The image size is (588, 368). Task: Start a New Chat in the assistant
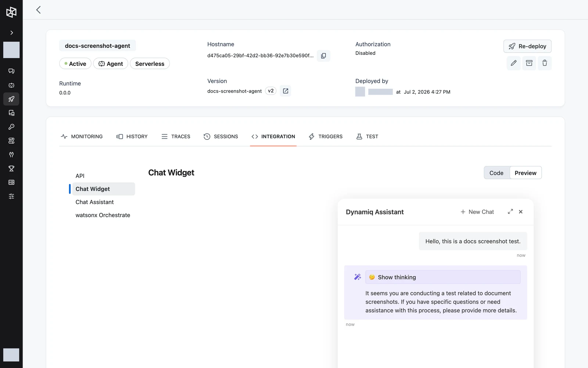point(477,212)
